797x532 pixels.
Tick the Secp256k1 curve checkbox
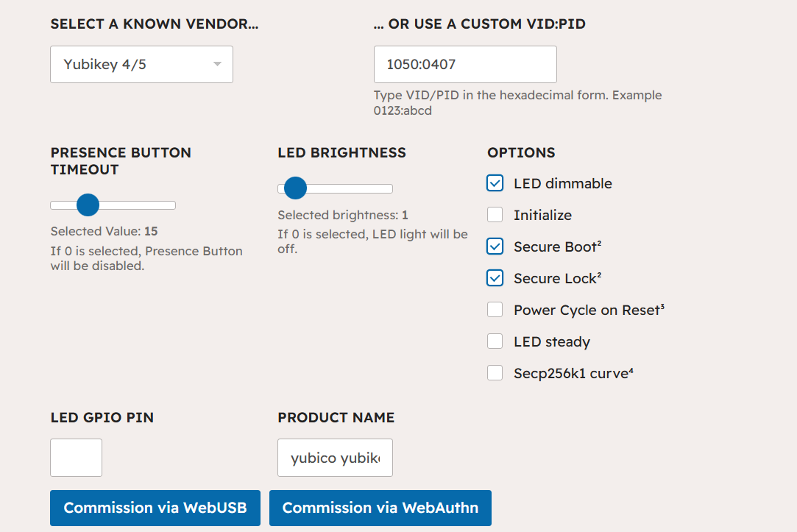point(495,373)
